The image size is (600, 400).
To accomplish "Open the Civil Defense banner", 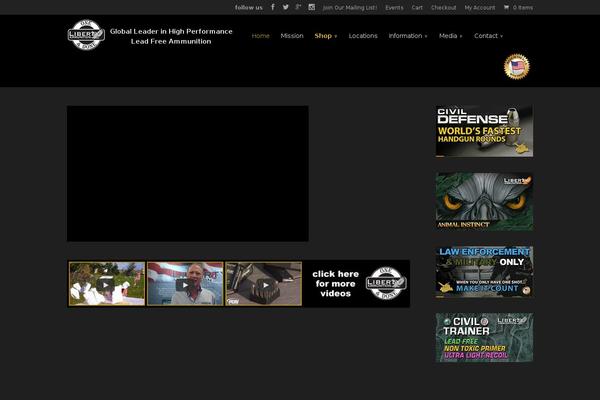I will tap(484, 131).
